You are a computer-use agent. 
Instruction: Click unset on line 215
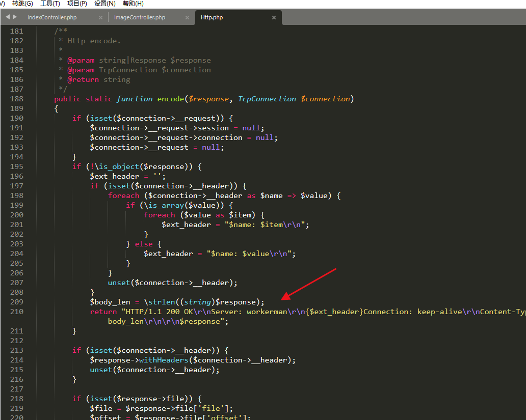101,370
